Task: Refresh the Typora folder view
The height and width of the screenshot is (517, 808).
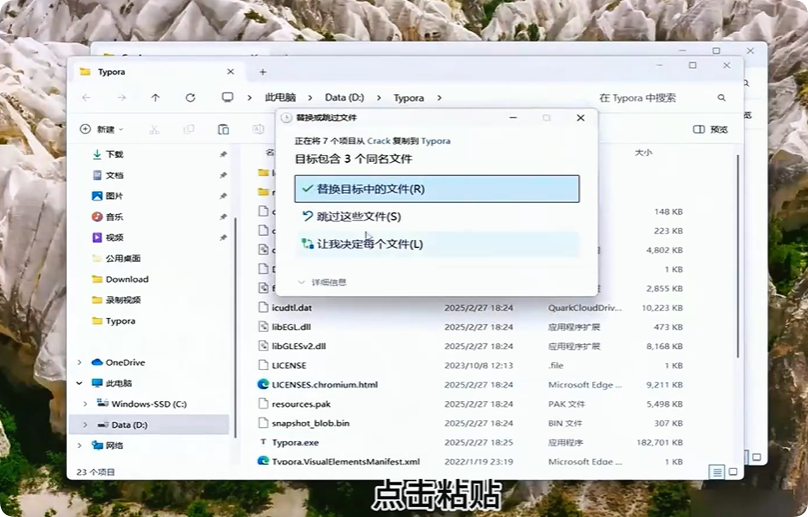Action: pos(190,97)
